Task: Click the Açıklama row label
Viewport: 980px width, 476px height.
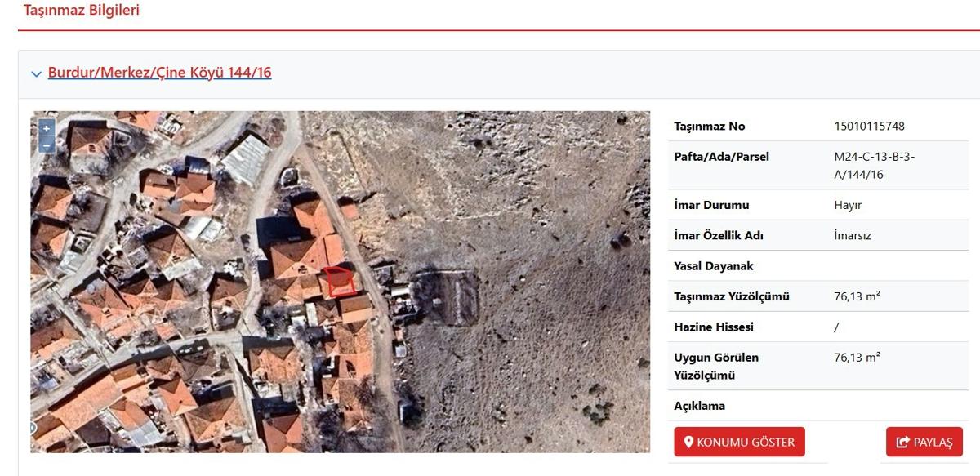Action: pos(699,406)
